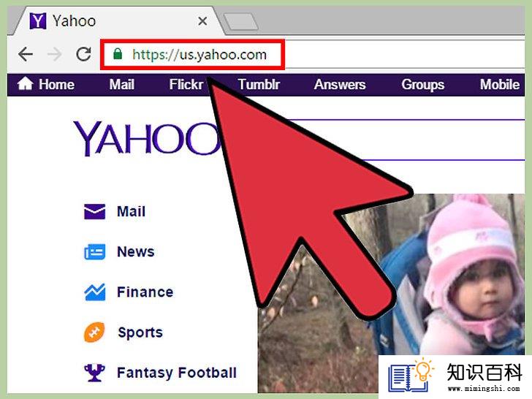The height and width of the screenshot is (399, 532).
Task: Click the Fantasy Football trophy icon
Action: click(x=94, y=373)
